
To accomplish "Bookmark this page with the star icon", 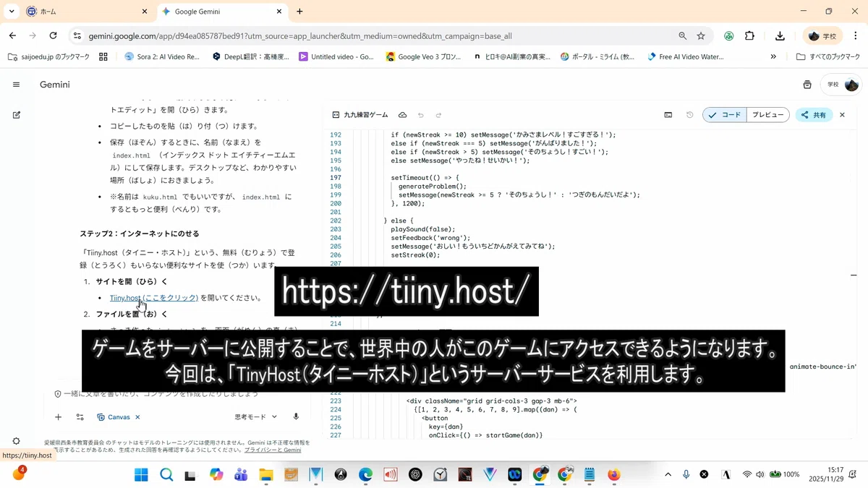I will (x=701, y=35).
